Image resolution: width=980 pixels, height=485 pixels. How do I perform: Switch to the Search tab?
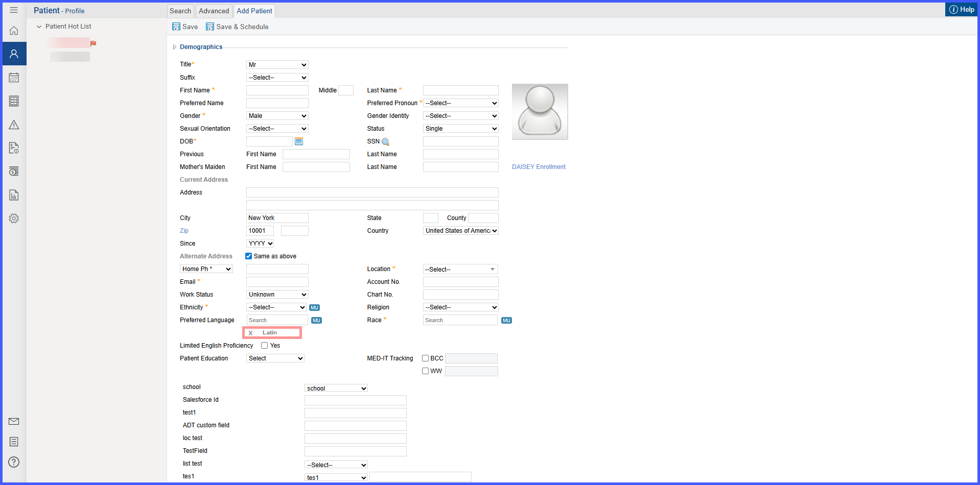coord(180,11)
